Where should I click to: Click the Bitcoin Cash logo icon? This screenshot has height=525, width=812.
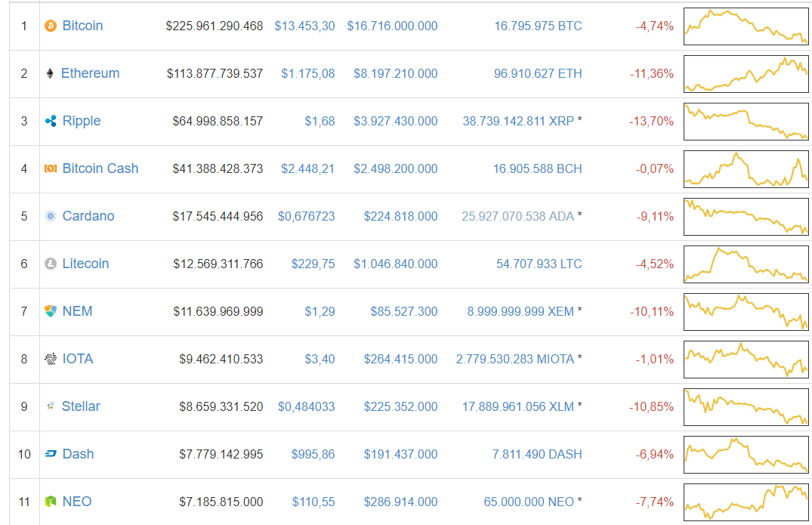click(x=51, y=169)
